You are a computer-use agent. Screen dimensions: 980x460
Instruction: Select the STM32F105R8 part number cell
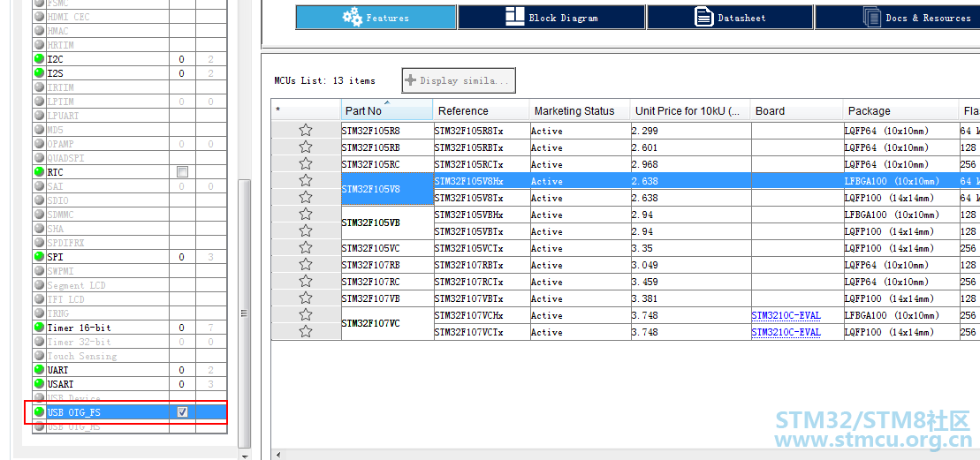387,131
